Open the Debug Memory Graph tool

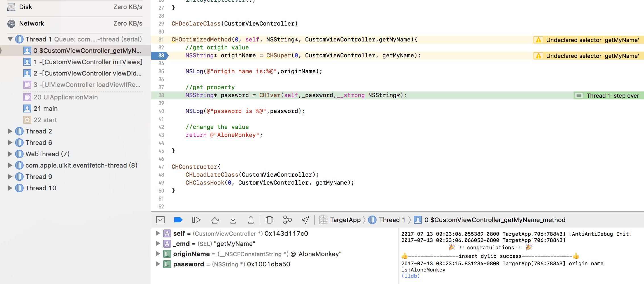[x=287, y=220]
